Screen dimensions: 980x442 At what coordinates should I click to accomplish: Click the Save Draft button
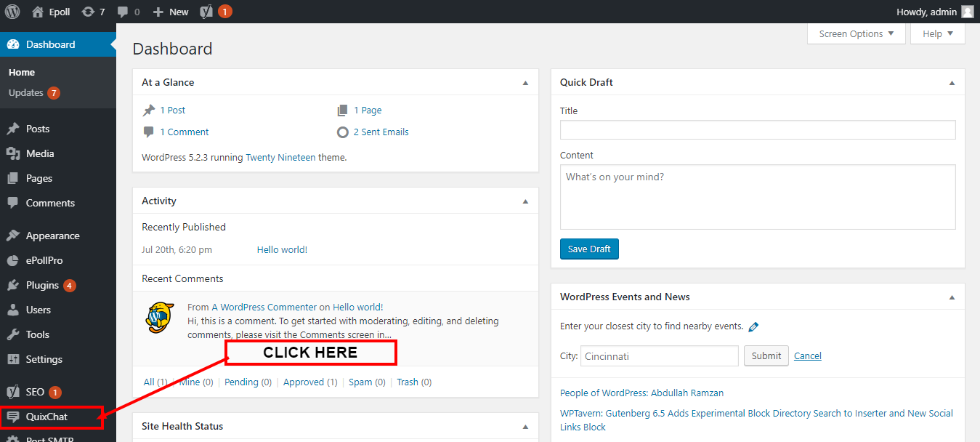(589, 249)
